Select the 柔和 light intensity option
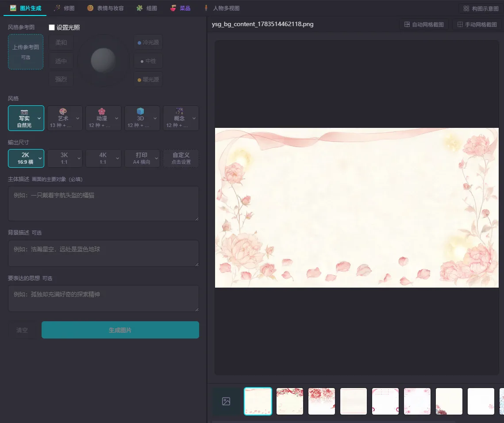 (61, 42)
